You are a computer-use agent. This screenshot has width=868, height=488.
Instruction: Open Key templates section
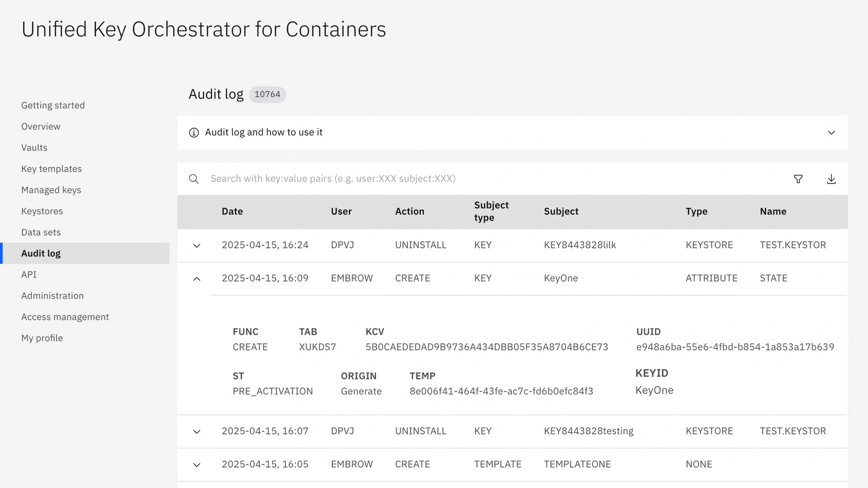tap(52, 169)
